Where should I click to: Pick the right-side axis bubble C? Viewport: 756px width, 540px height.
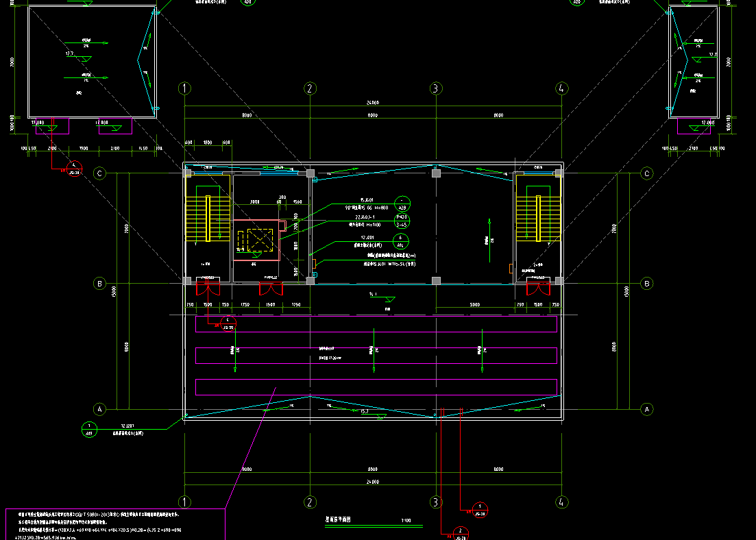pyautogui.click(x=646, y=173)
